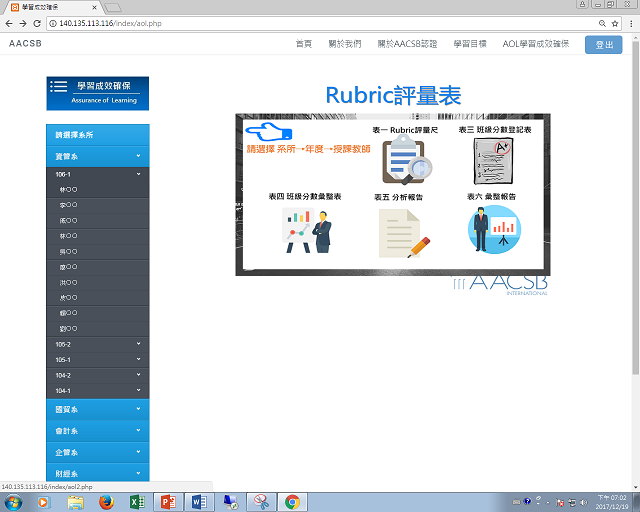Switch to Excel in the taskbar
The width and height of the screenshot is (640, 512).
click(x=137, y=502)
